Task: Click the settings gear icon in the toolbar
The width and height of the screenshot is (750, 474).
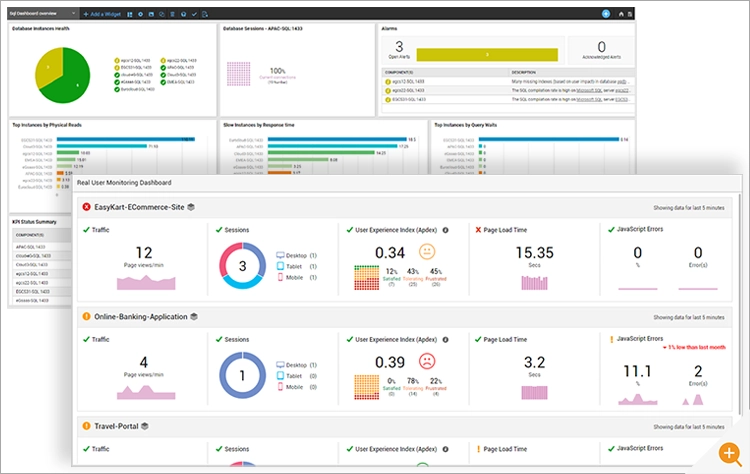Action: (x=141, y=14)
